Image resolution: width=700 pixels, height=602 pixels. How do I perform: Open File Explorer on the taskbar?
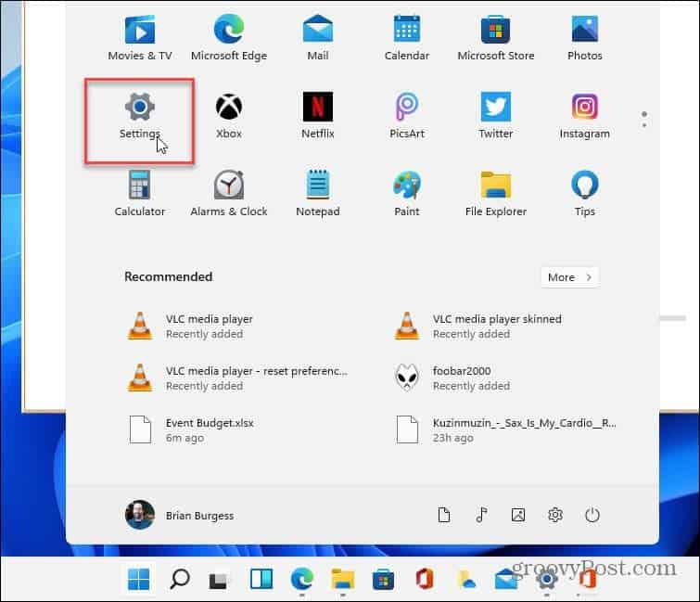pos(342,579)
